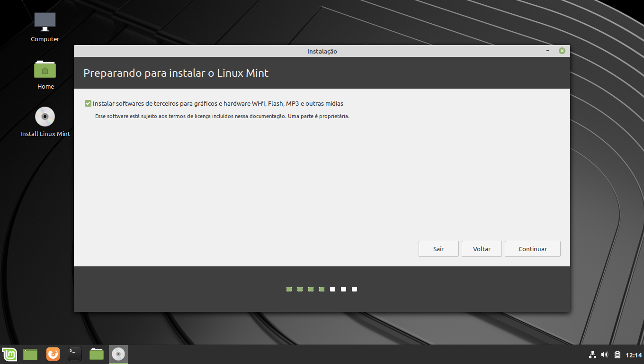Close the Instalação window
This screenshot has height=364, width=644.
562,51
